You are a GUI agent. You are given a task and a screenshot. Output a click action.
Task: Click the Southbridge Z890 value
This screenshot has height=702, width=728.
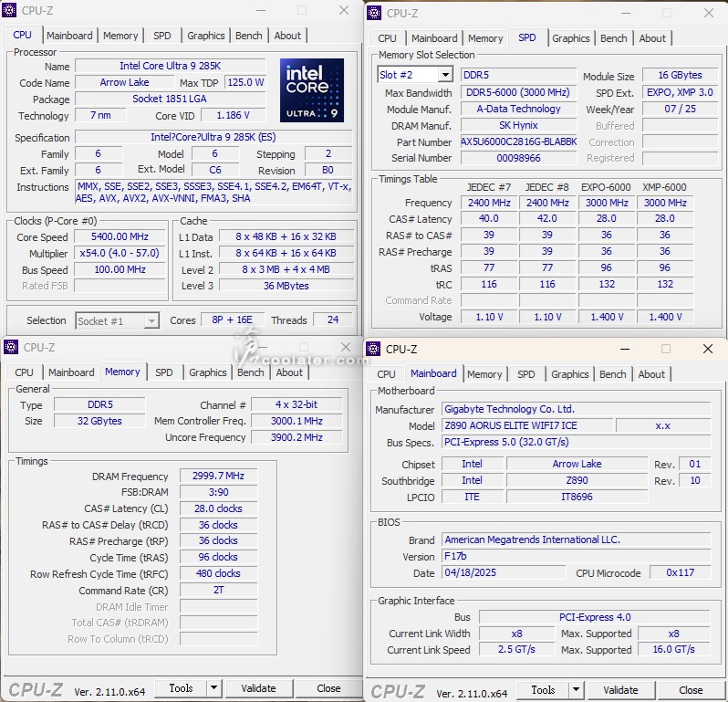click(577, 480)
